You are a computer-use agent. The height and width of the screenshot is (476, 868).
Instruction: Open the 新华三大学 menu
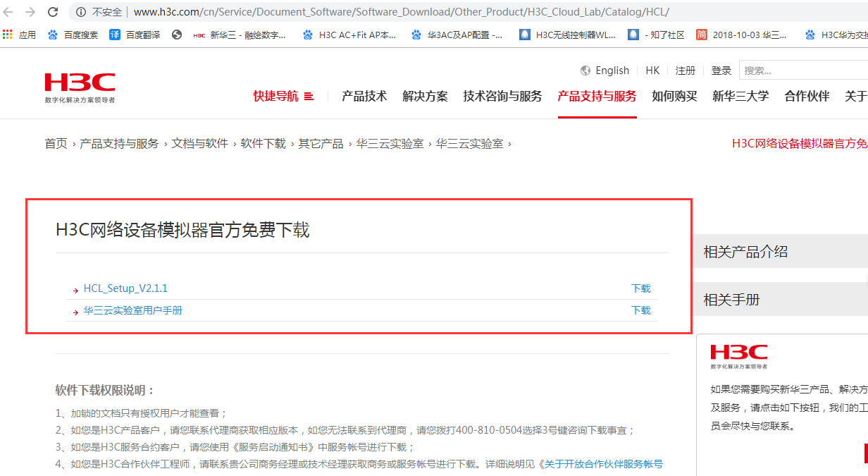pos(740,96)
